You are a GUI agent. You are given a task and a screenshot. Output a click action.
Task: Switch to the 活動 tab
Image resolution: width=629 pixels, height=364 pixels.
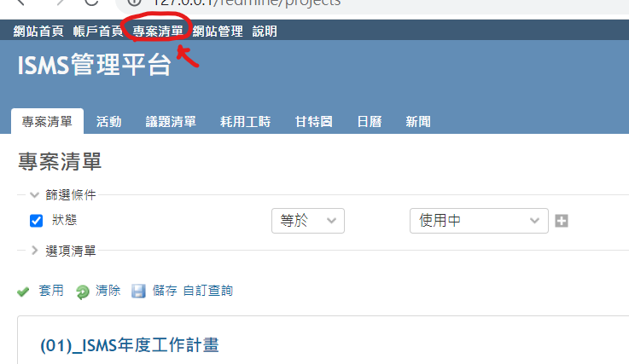(108, 121)
